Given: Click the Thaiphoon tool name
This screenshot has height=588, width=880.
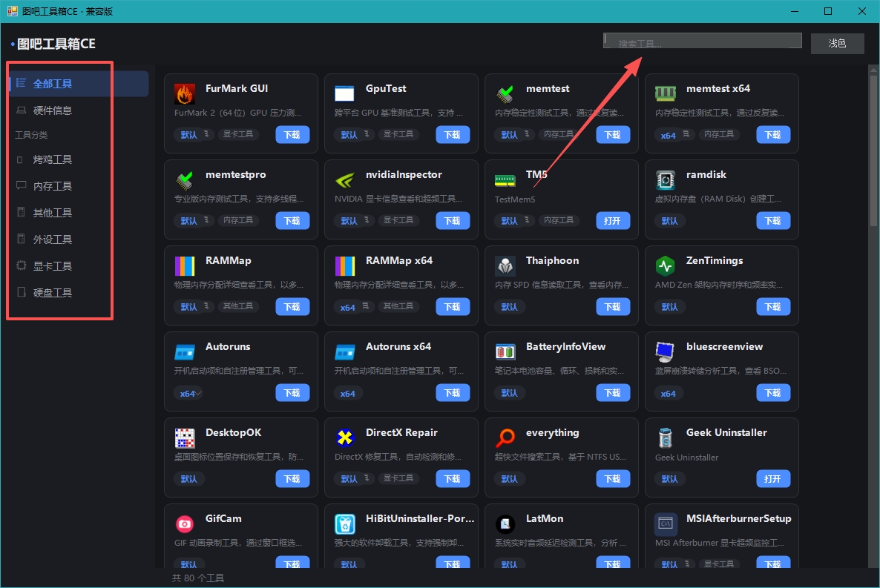Looking at the screenshot, I should pos(552,260).
